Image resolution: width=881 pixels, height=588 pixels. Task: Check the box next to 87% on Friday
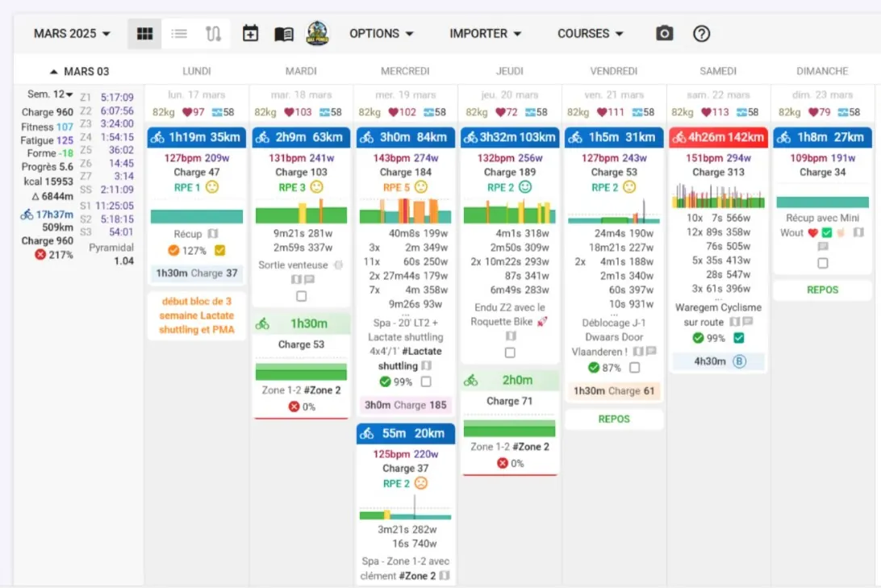tap(634, 367)
